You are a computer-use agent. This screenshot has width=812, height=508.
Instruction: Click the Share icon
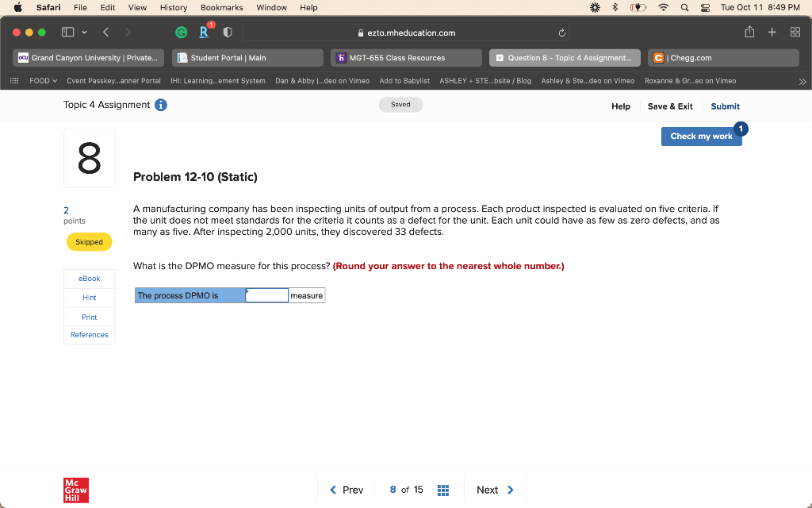tap(749, 32)
